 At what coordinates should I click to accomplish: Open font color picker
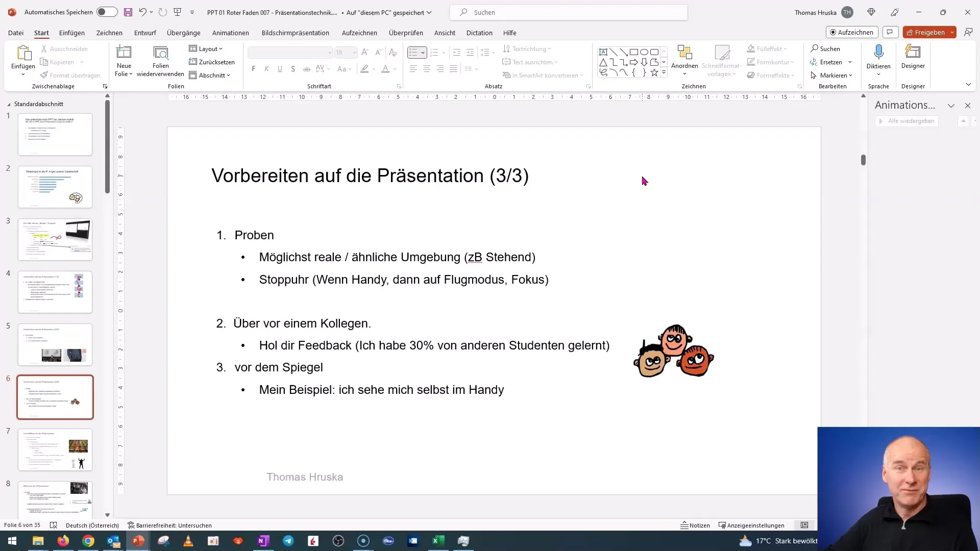coord(395,69)
